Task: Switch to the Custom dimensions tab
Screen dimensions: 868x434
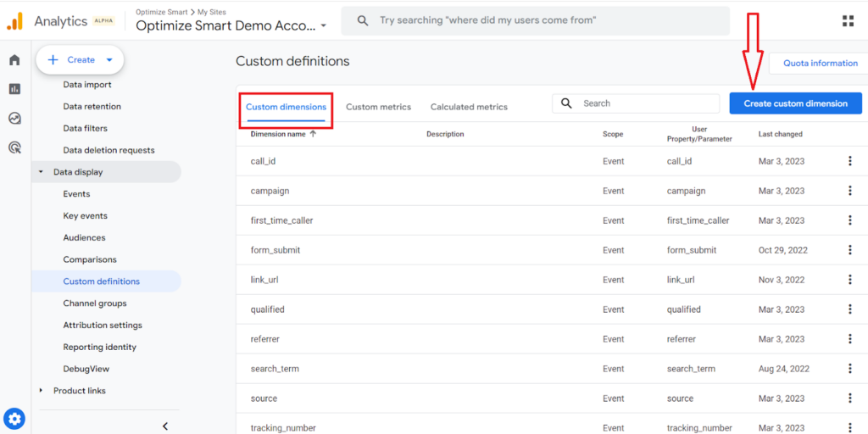Action: tap(287, 107)
